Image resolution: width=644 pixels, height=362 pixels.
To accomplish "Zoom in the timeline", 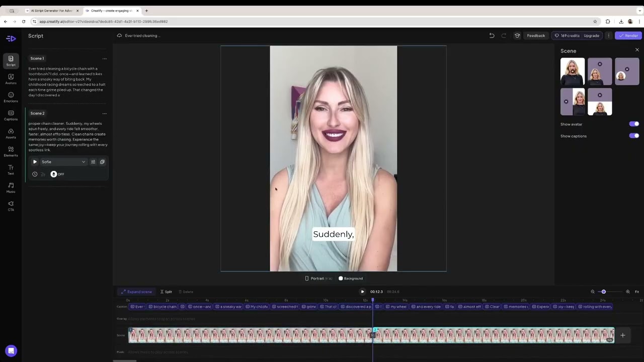I will 627,292.
